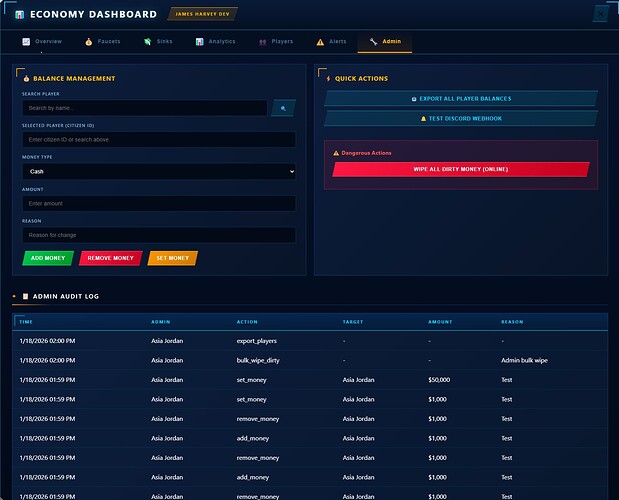
Task: Click Export All Player Balances
Action: point(461,99)
